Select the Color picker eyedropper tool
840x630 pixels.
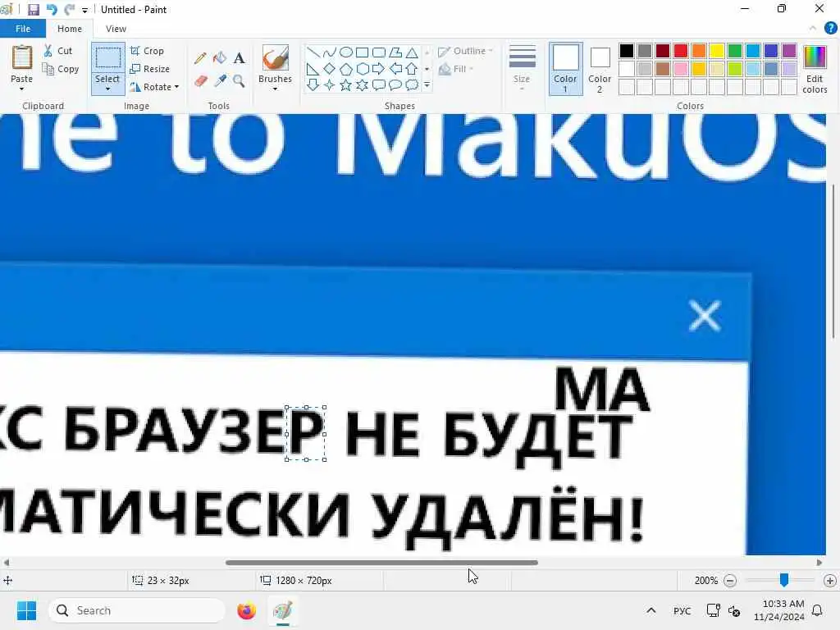coord(220,81)
